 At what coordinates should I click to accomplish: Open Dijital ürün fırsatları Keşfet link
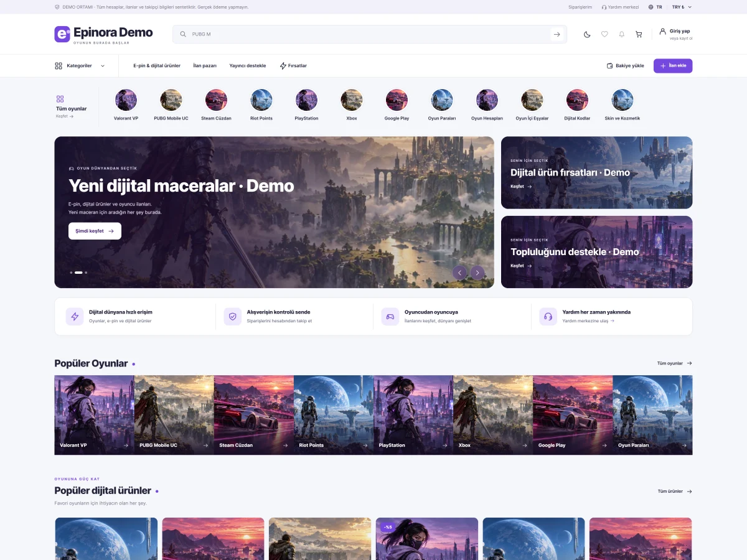tap(521, 187)
